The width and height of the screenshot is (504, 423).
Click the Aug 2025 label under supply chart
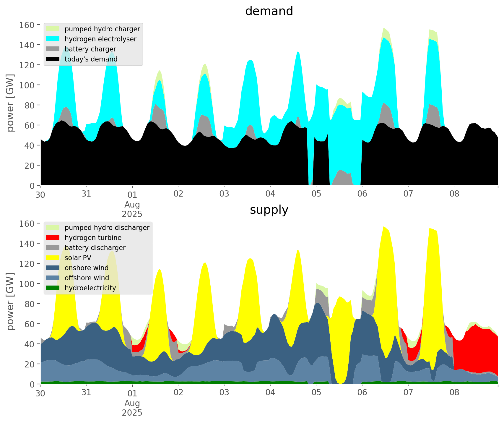point(132,408)
